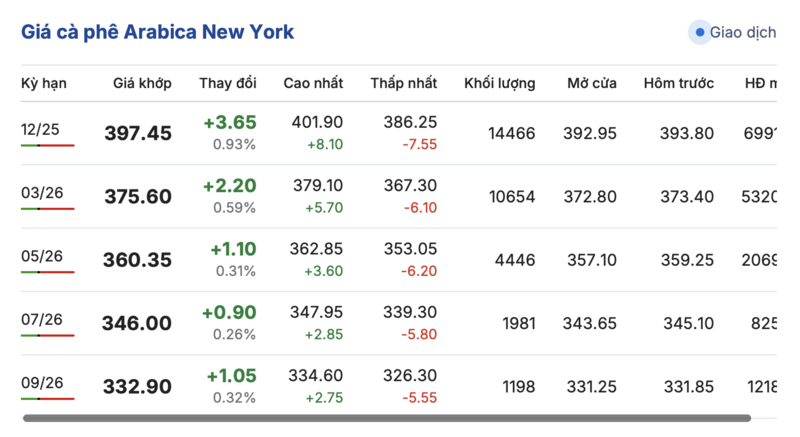Click the 1981 volume cell

pos(518,324)
